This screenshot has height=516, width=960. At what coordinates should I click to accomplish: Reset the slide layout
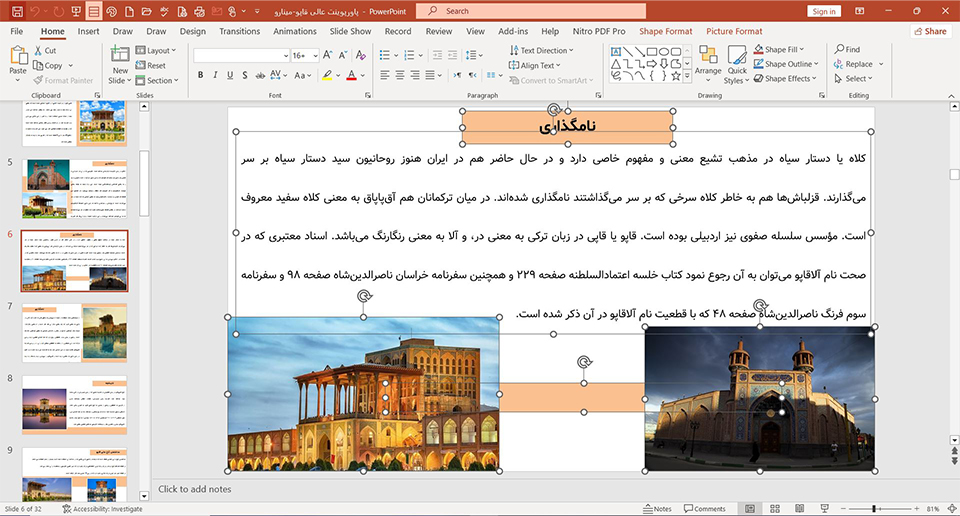point(151,65)
